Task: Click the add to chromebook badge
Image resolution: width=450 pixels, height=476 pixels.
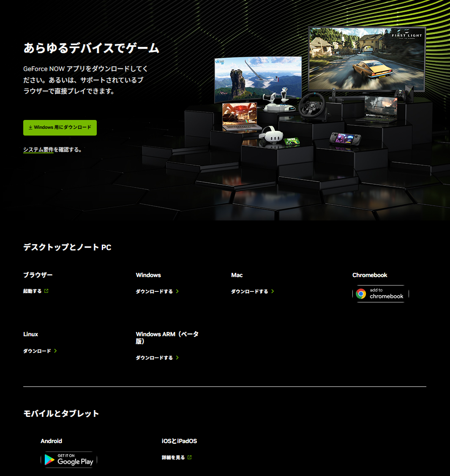Action: point(381,294)
